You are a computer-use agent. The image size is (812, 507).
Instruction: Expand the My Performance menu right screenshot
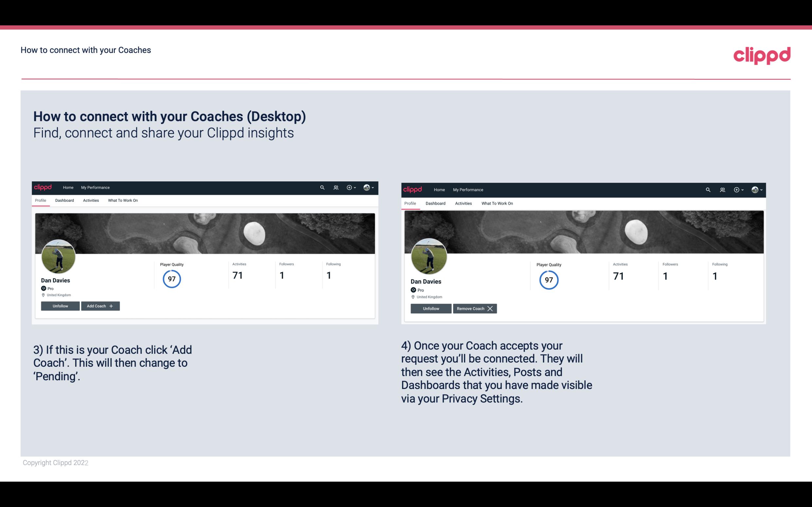pos(468,189)
